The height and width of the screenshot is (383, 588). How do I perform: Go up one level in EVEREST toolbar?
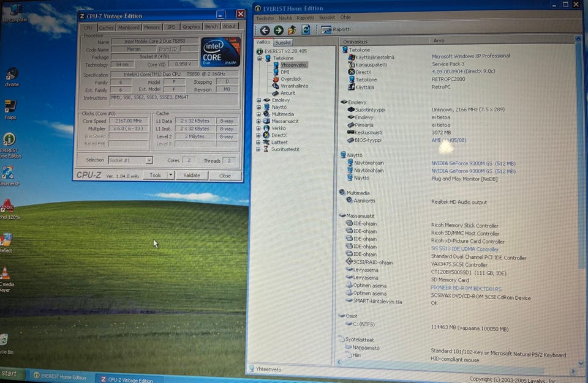pyautogui.click(x=292, y=29)
